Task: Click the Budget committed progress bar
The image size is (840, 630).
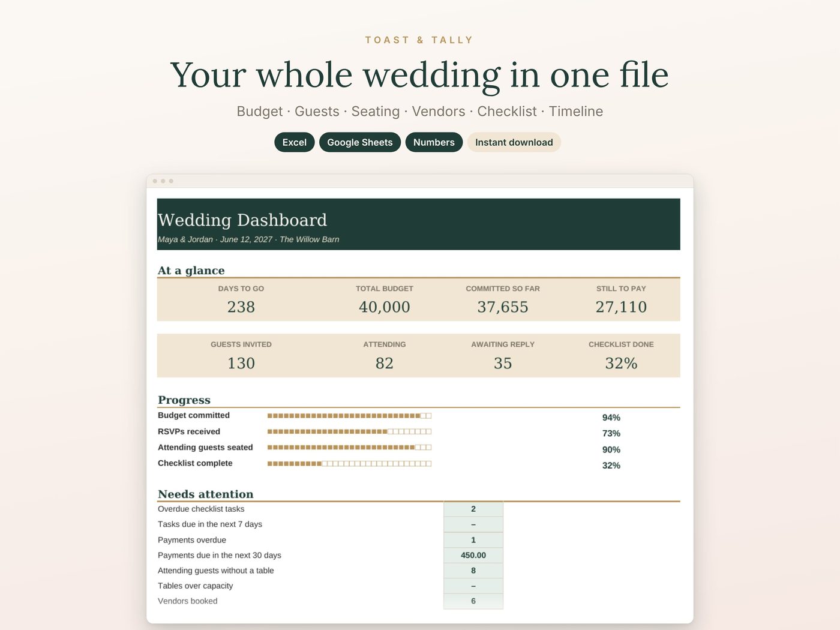Action: coord(349,416)
